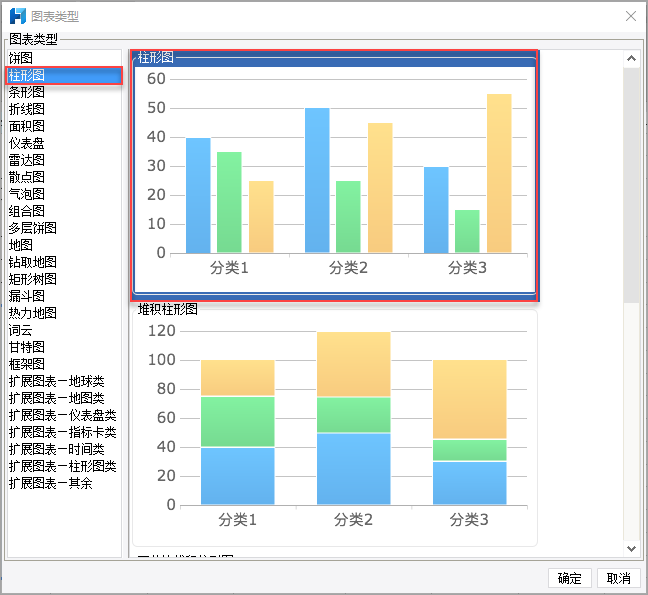Select 甘特图 list entry
This screenshot has width=648, height=595.
tap(64, 347)
